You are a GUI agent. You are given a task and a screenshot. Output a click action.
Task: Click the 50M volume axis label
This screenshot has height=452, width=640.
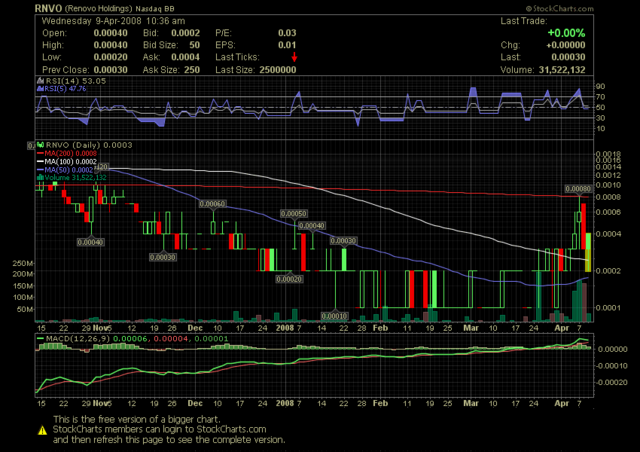click(25, 309)
